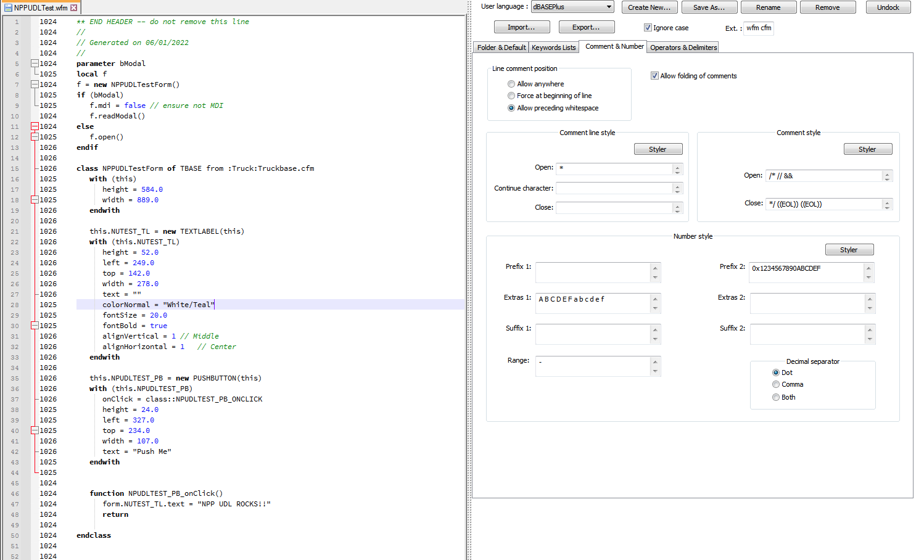Edit the Extras 1 field

(x=593, y=303)
